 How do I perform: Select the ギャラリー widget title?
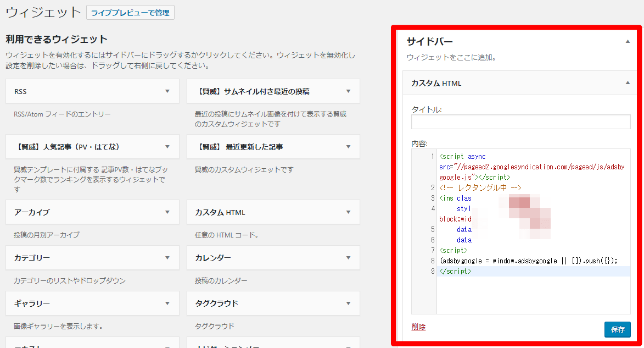pyautogui.click(x=32, y=303)
